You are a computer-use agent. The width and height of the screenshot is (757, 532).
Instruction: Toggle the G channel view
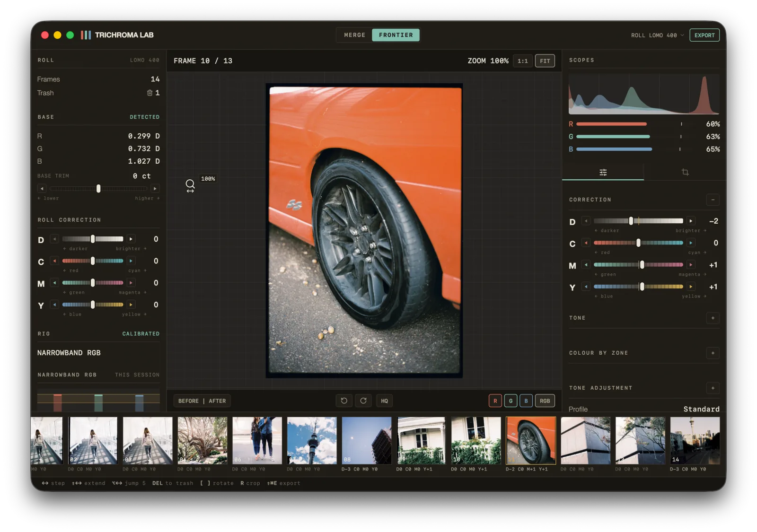(x=511, y=401)
